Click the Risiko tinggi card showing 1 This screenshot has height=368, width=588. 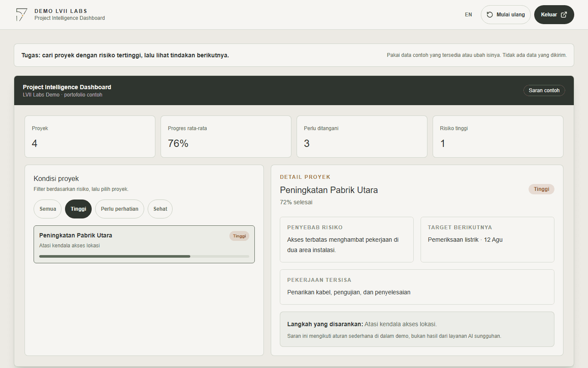(498, 137)
